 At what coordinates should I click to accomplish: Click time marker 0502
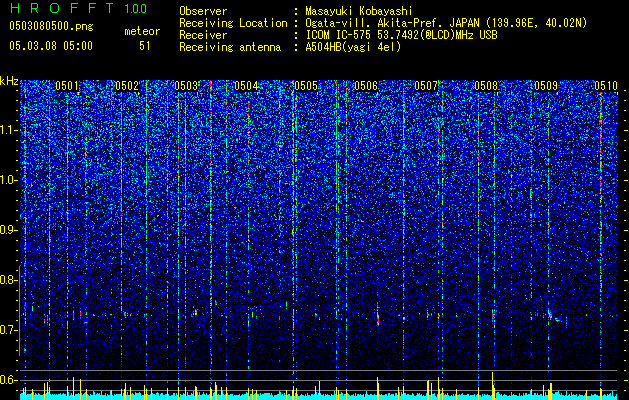pyautogui.click(x=127, y=86)
